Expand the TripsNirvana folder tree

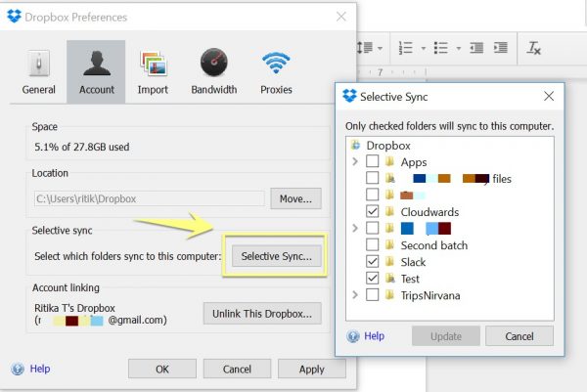355,295
